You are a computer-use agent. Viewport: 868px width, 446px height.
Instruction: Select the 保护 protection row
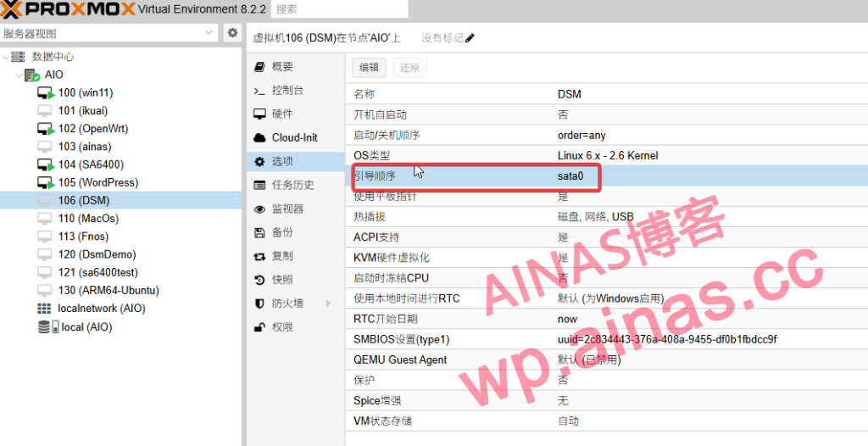click(606, 380)
